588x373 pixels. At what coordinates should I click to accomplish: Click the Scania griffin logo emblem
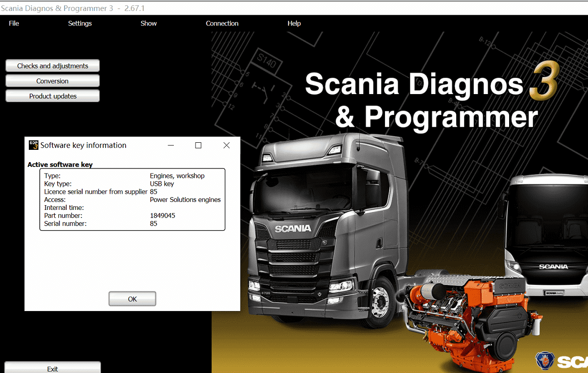[x=545, y=361]
